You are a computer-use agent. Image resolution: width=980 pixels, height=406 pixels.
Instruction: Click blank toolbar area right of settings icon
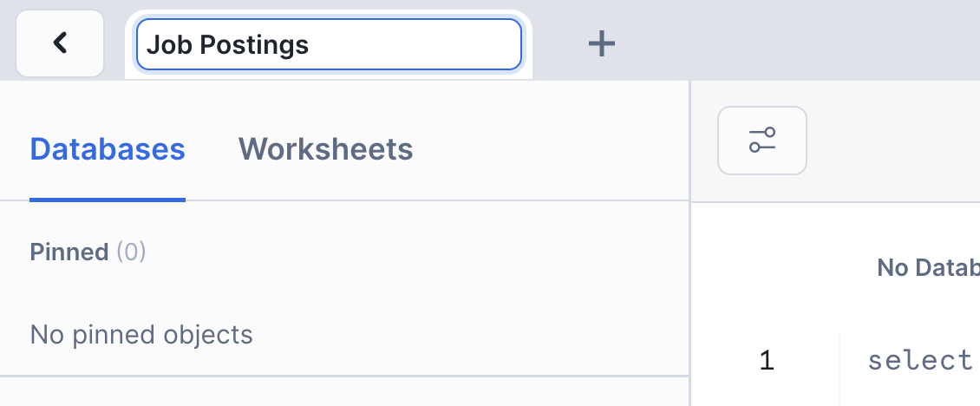tap(893, 140)
